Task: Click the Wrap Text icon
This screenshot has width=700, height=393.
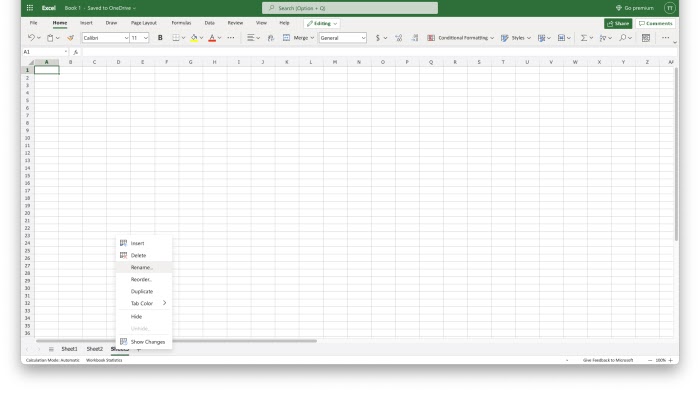Action: point(271,38)
